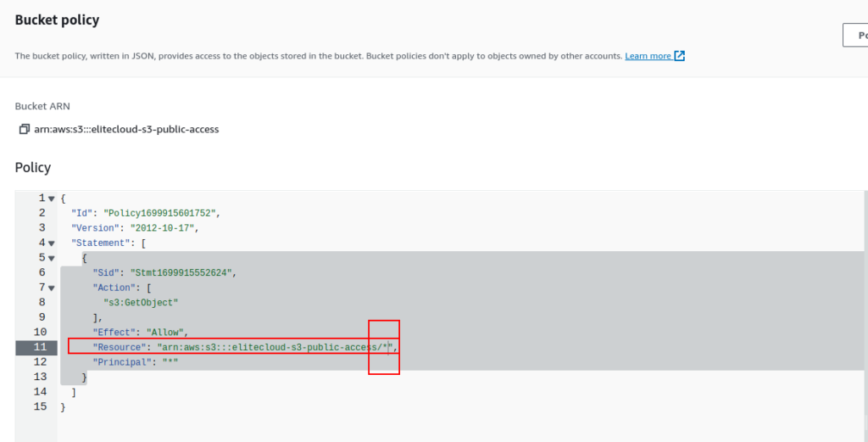Screen dimensions: 868x442
Task: Click the "*" principal value on line 12
Action: click(170, 362)
